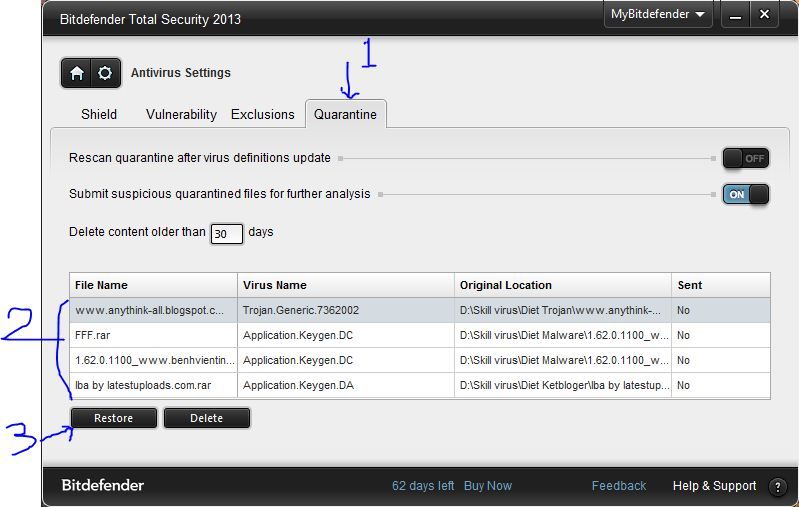This screenshot has height=507, width=799.
Task: Select the www.anythink-all.blogspot row
Action: (x=420, y=310)
